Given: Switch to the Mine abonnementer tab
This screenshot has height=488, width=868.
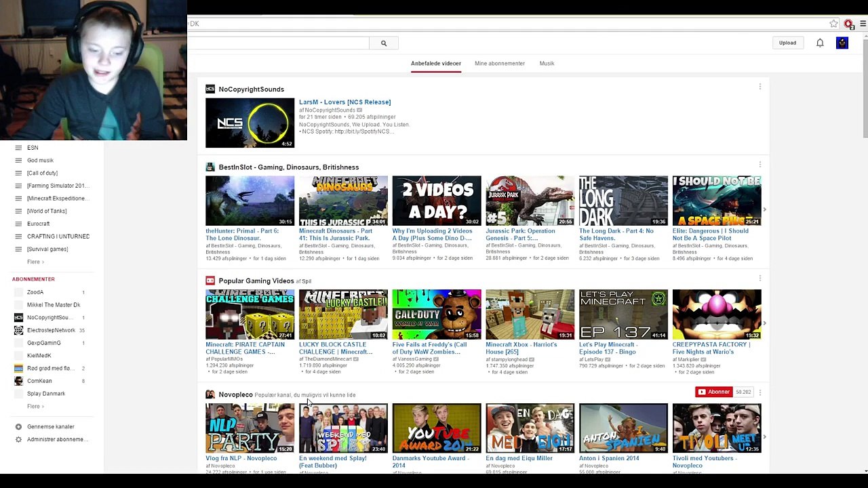Looking at the screenshot, I should [x=500, y=64].
